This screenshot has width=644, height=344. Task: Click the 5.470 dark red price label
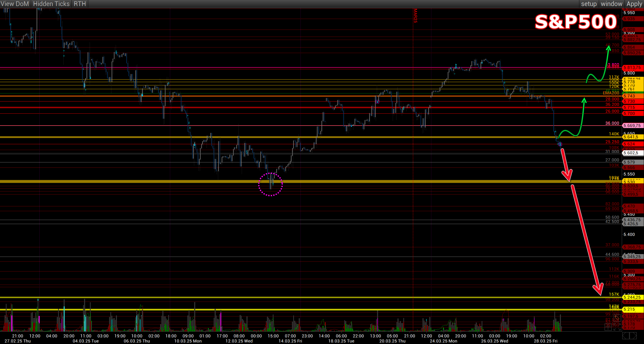(x=633, y=206)
